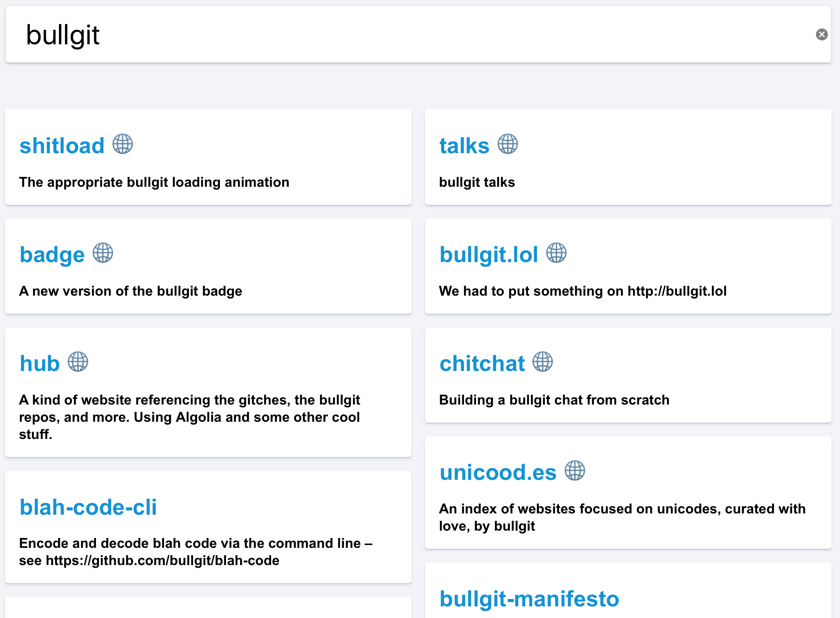The image size is (840, 618).
Task: Clear the search field with X icon
Action: [x=821, y=34]
